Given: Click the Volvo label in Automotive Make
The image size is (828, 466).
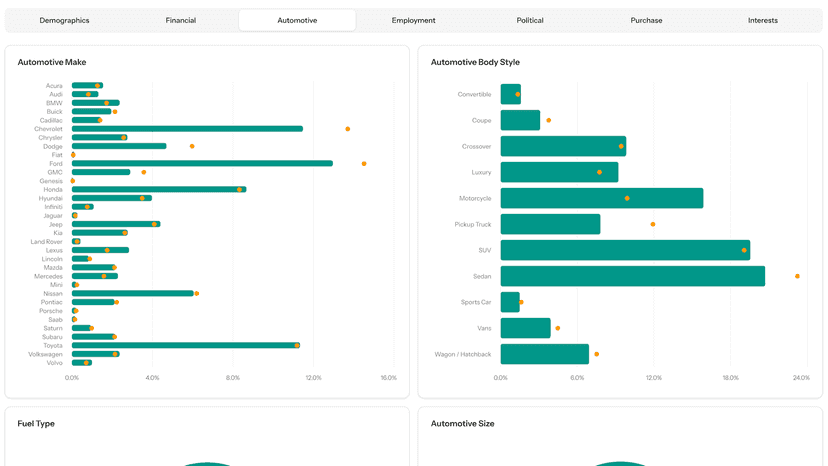Looking at the screenshot, I should (55, 363).
